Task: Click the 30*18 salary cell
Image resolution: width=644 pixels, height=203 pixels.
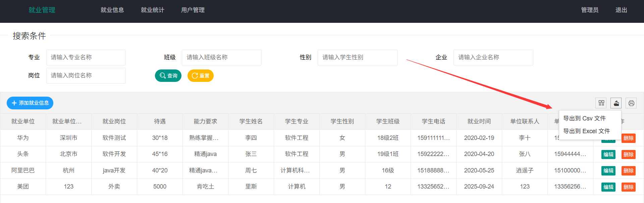Action: [160, 138]
